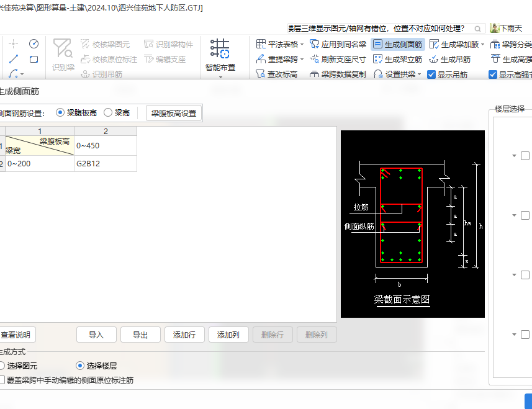Click 生成架立筋 tool
Viewport: 532px width, 409px height.
pyautogui.click(x=397, y=60)
